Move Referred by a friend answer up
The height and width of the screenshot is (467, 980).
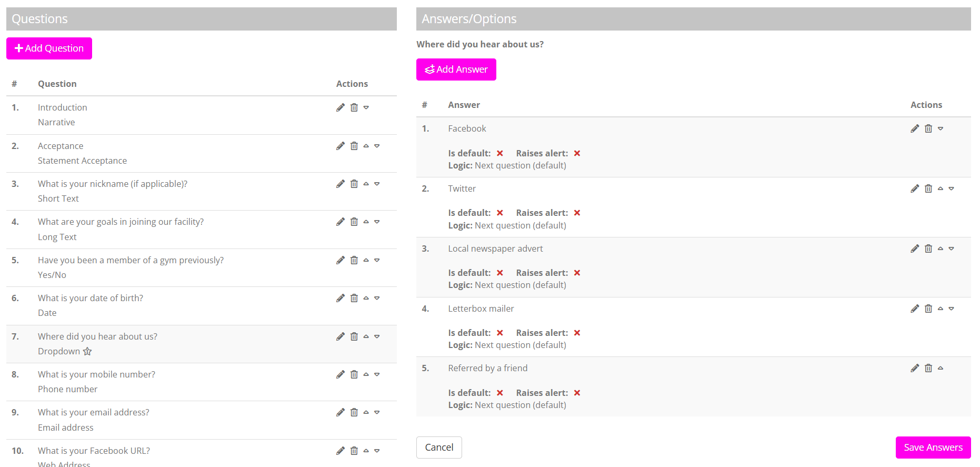[x=941, y=368]
